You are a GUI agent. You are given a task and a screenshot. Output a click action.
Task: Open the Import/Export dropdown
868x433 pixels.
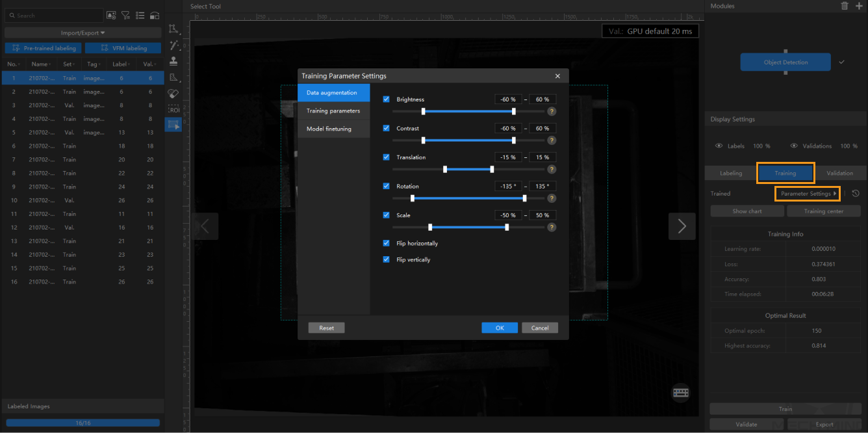(x=83, y=33)
